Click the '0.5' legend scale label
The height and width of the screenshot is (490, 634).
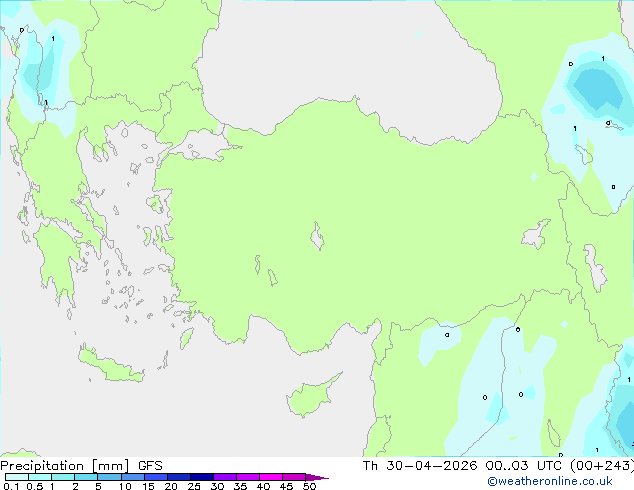34,486
